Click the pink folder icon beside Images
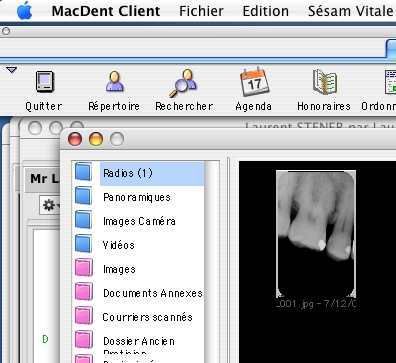Screen dimensions: 396x363 83,268
